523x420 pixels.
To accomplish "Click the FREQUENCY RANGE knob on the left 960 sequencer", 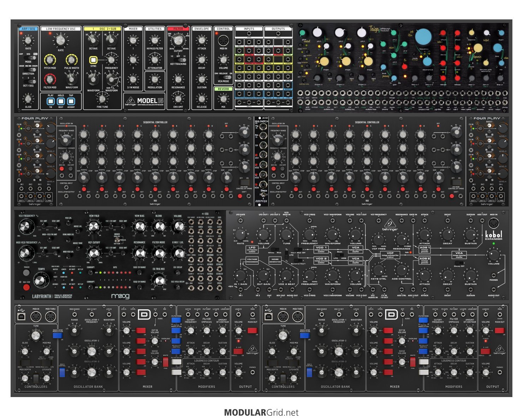I will (66, 140).
